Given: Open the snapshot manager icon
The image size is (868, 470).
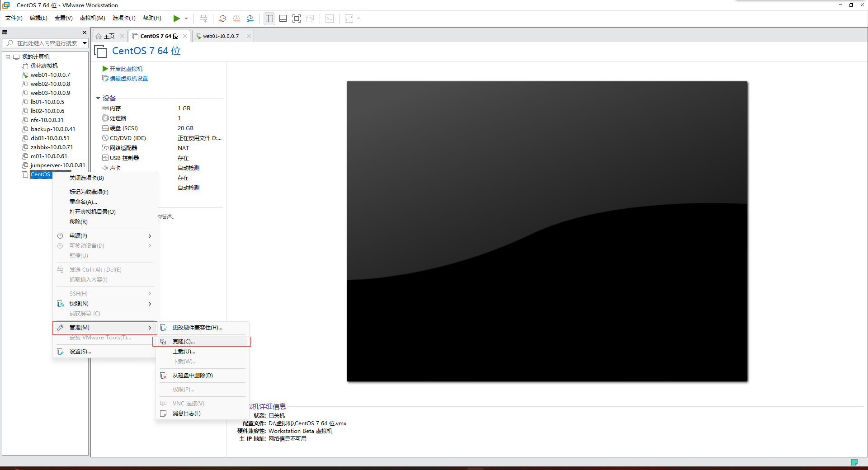Looking at the screenshot, I should 250,19.
